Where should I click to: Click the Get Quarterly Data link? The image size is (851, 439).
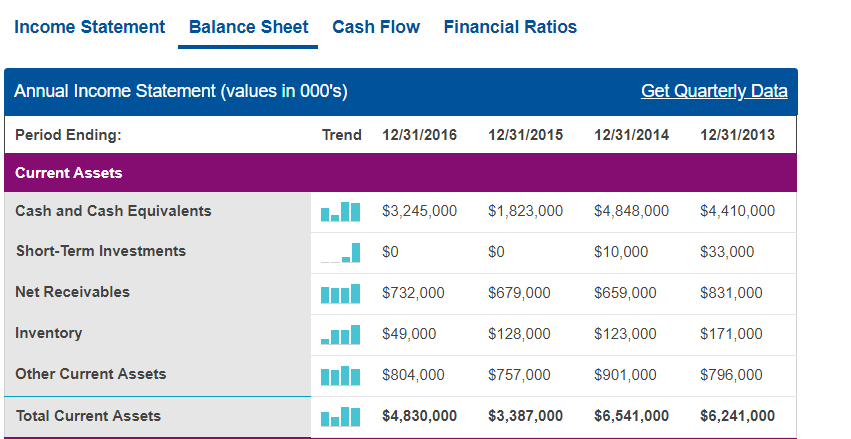714,91
